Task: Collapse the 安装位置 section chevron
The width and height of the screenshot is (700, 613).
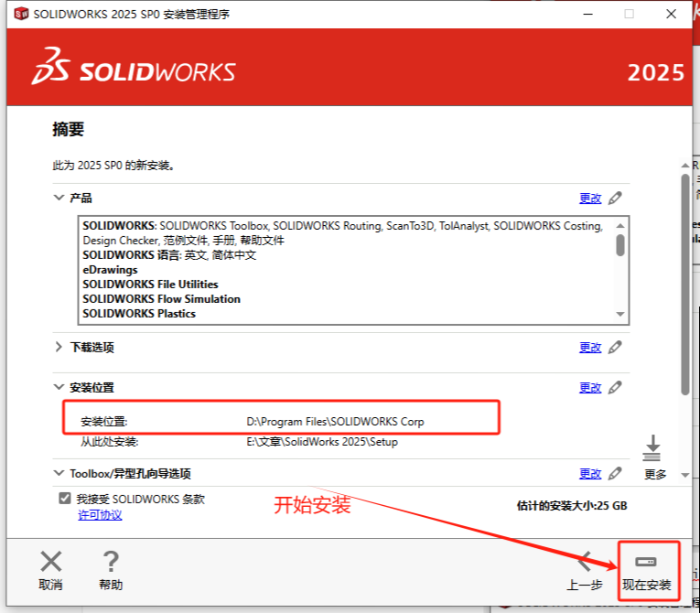Action: [x=59, y=387]
